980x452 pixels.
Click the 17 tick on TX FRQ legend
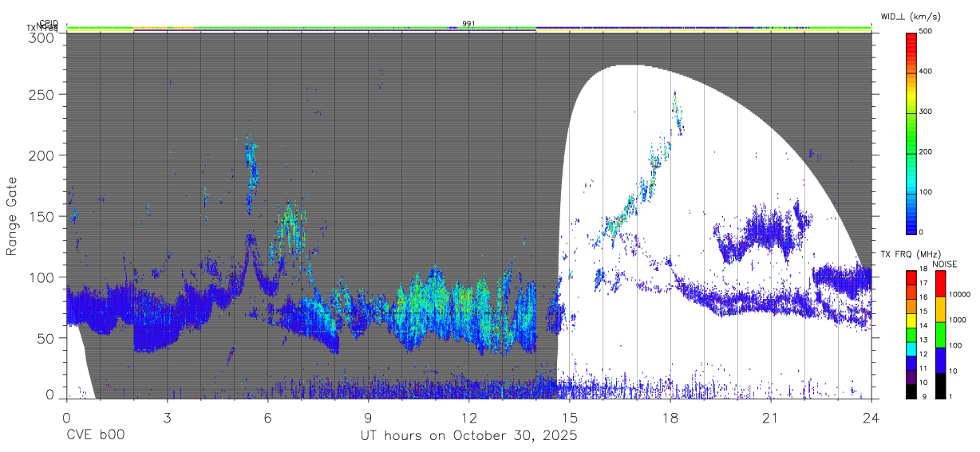pyautogui.click(x=923, y=283)
